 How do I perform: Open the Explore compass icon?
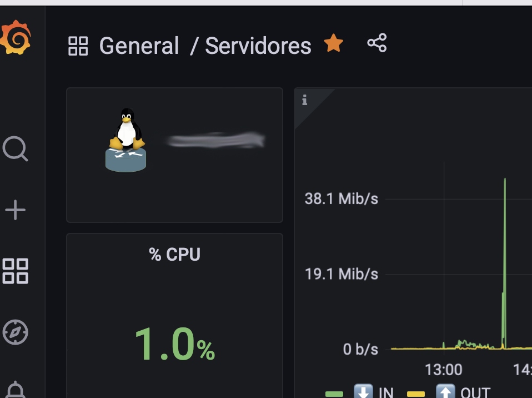pyautogui.click(x=15, y=332)
